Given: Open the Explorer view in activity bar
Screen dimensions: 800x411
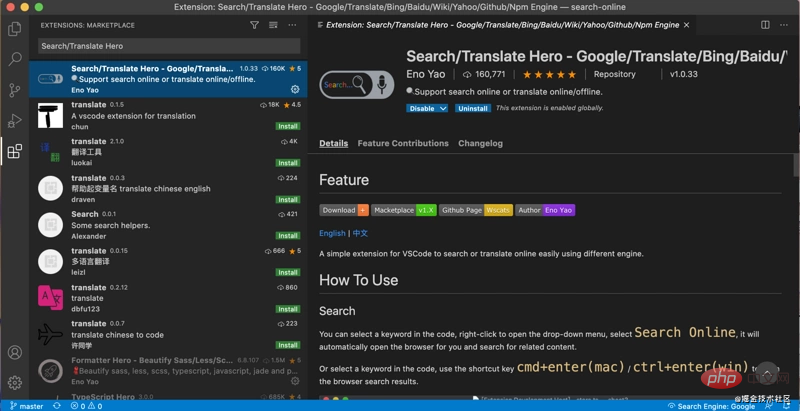Looking at the screenshot, I should pyautogui.click(x=15, y=29).
